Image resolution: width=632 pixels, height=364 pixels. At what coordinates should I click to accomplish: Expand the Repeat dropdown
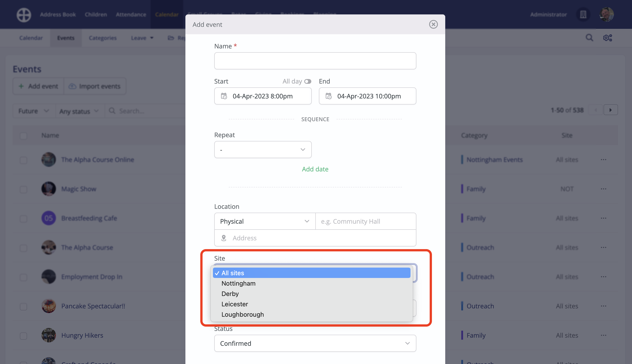point(263,150)
